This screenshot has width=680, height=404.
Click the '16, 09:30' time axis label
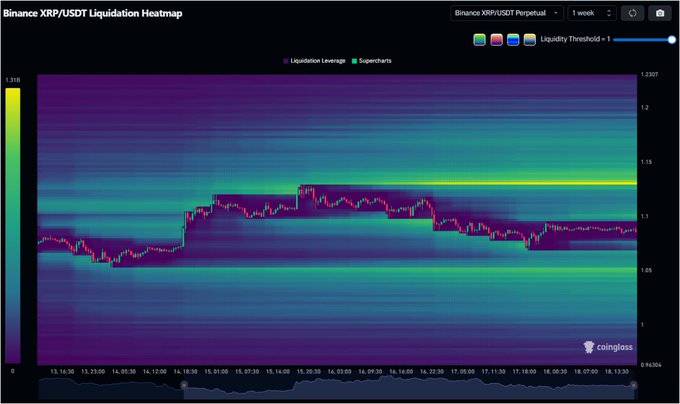click(x=370, y=372)
